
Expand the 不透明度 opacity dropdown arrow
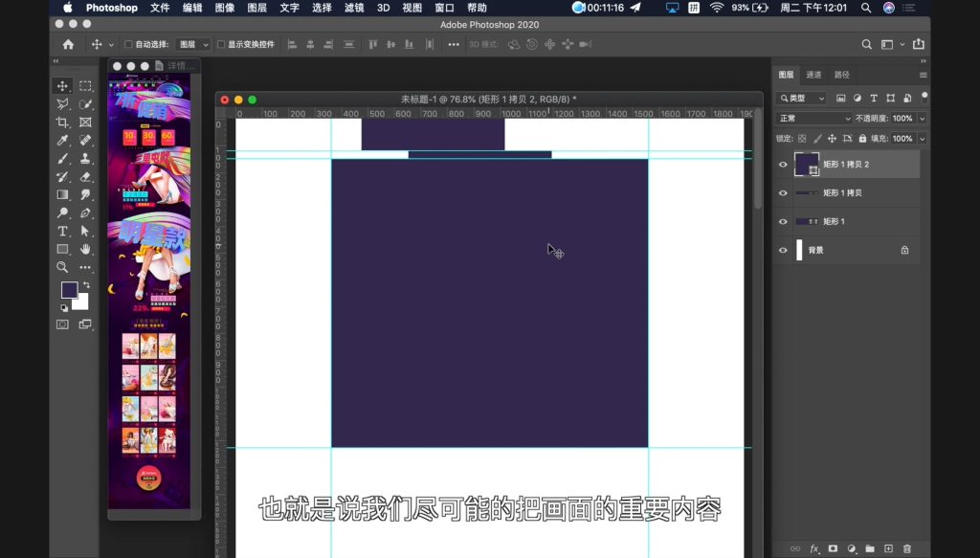pos(922,118)
